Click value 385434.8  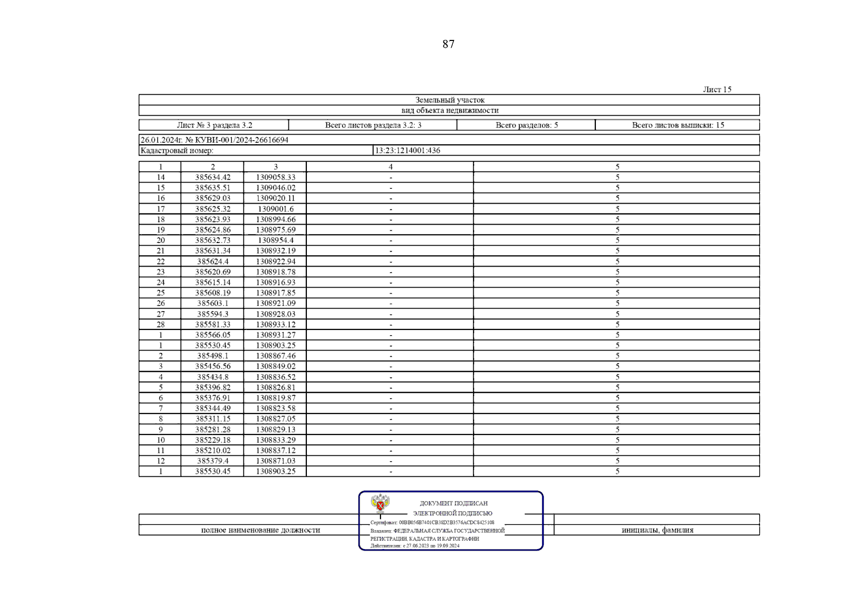pos(213,377)
